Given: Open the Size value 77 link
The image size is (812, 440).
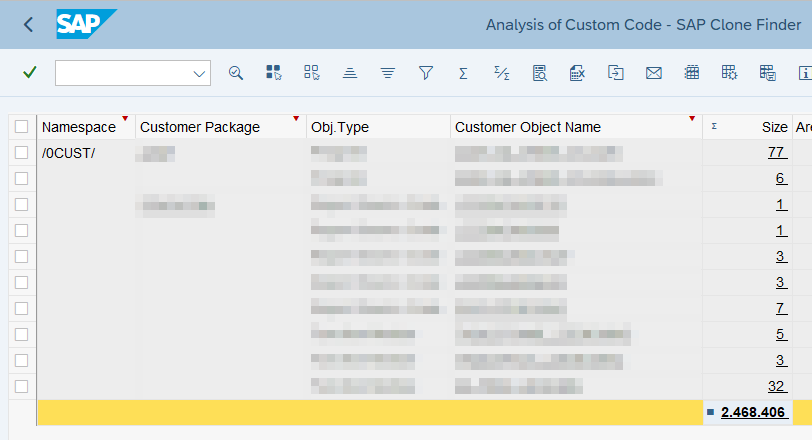Looking at the screenshot, I should point(776,152).
